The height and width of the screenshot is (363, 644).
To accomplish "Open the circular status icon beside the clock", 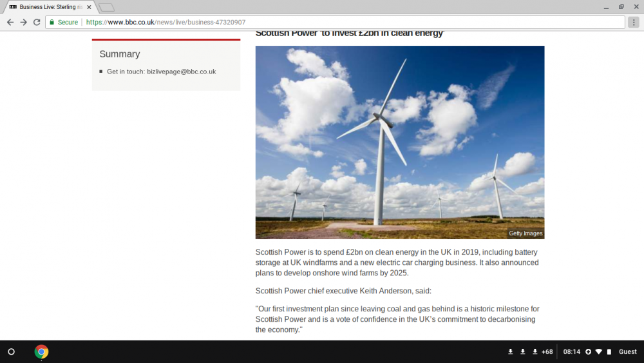I will point(588,352).
